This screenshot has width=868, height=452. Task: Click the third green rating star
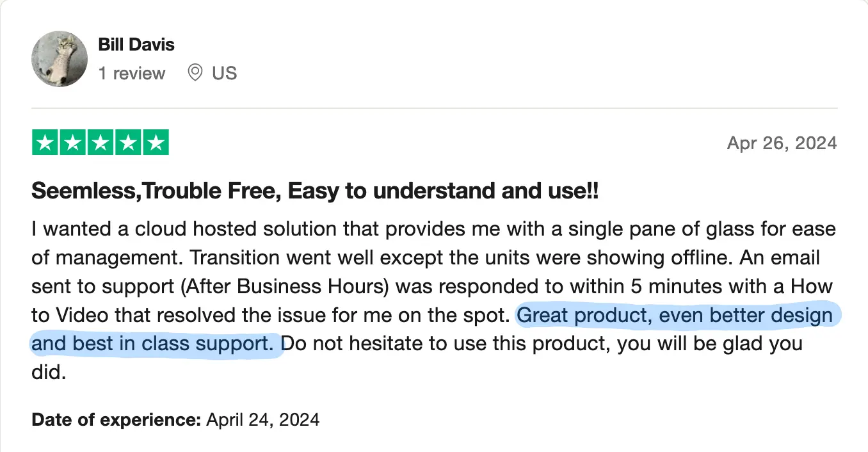[x=100, y=143]
